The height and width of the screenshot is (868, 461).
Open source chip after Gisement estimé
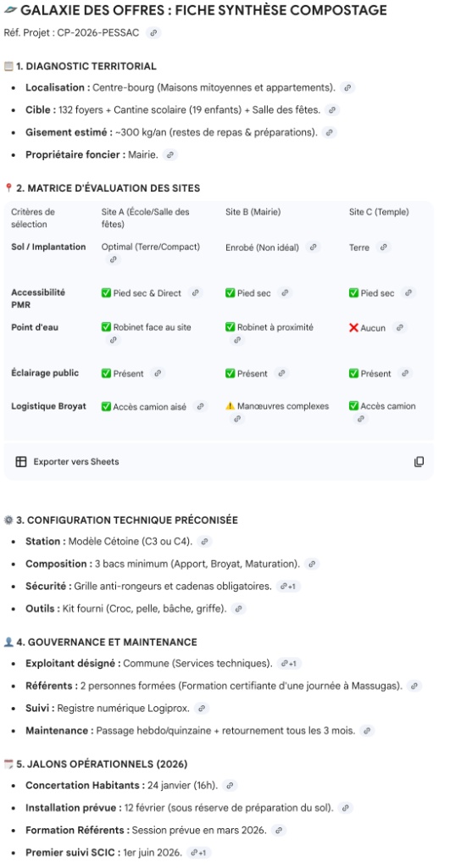pyautogui.click(x=330, y=132)
